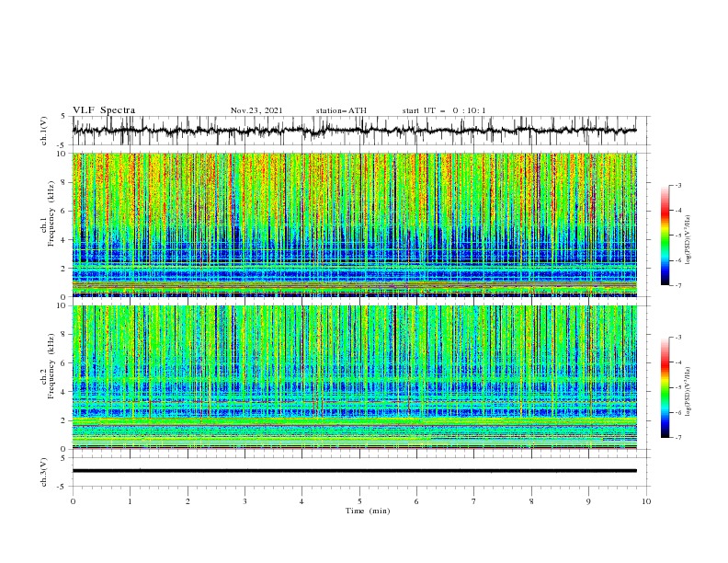Click the ch.1 voltage waveform trace

click(354, 131)
